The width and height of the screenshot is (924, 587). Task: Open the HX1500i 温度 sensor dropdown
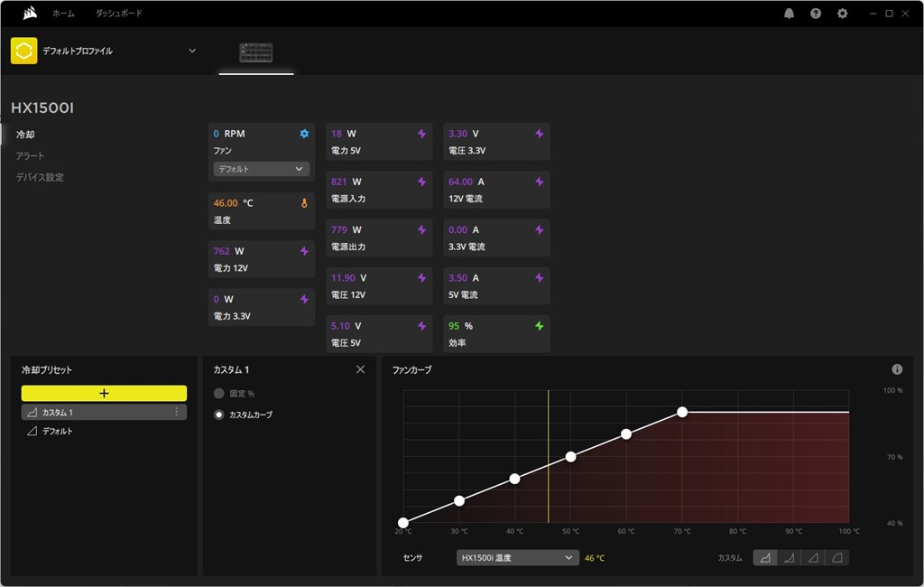517,557
